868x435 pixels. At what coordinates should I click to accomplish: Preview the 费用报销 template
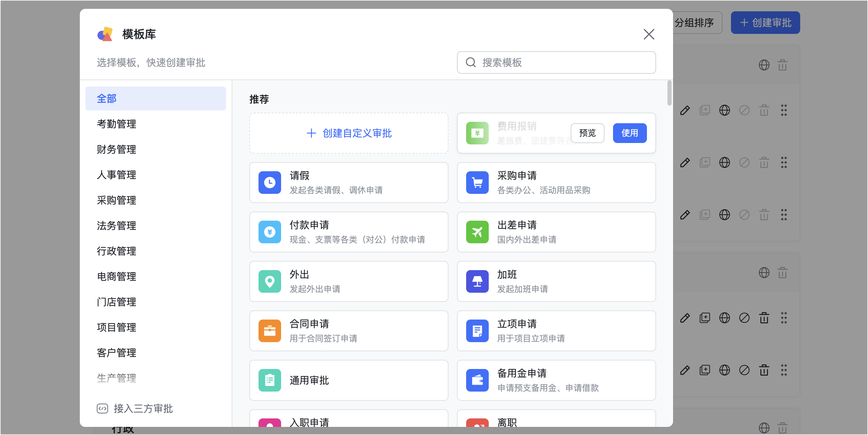coord(587,133)
